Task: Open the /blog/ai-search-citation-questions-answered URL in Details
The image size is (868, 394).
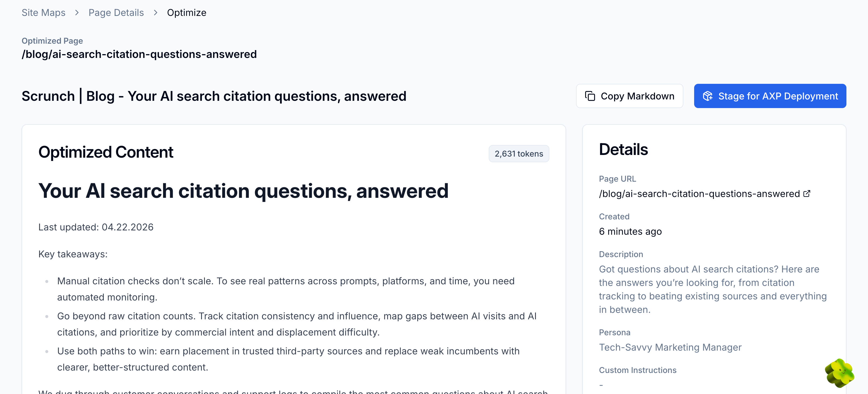Action: tap(700, 194)
